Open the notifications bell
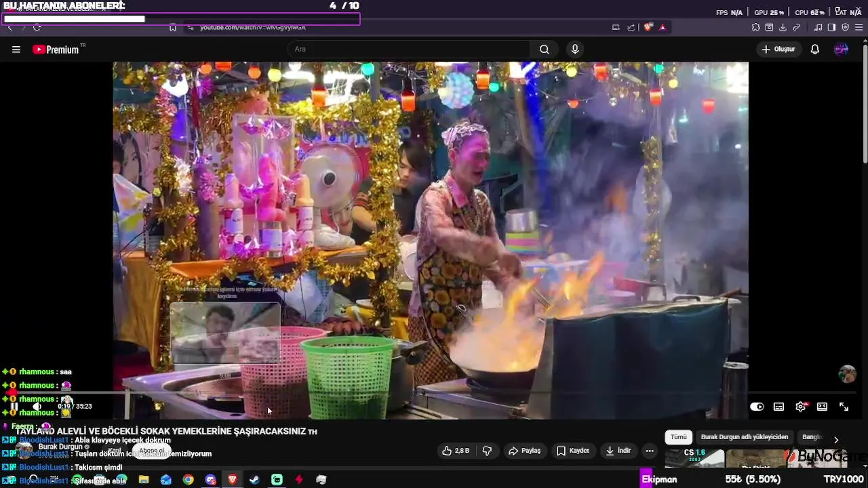The height and width of the screenshot is (488, 868). [x=815, y=49]
